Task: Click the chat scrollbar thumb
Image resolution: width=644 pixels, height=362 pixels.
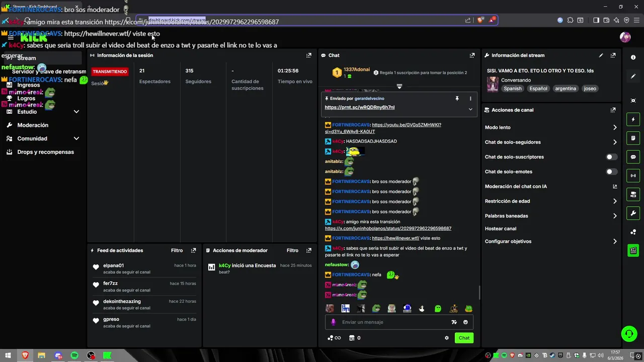Action: coord(479,292)
